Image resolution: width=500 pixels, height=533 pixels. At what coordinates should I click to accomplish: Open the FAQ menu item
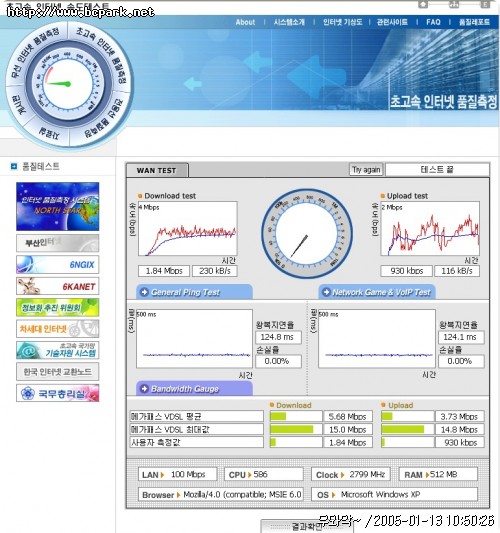(x=433, y=22)
